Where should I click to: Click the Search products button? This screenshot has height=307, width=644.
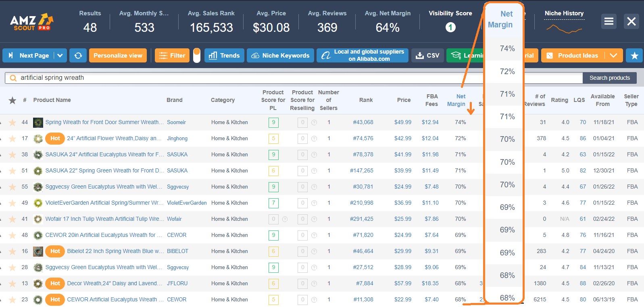click(x=610, y=78)
